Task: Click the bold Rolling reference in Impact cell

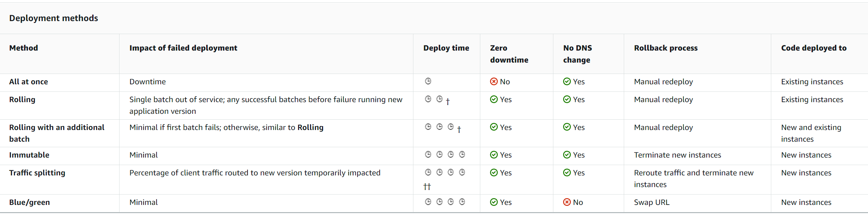Action: coord(310,127)
